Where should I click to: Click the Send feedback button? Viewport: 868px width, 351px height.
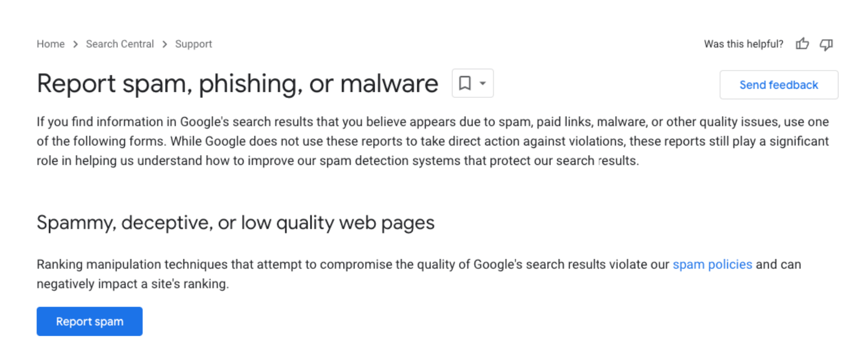coord(778,85)
